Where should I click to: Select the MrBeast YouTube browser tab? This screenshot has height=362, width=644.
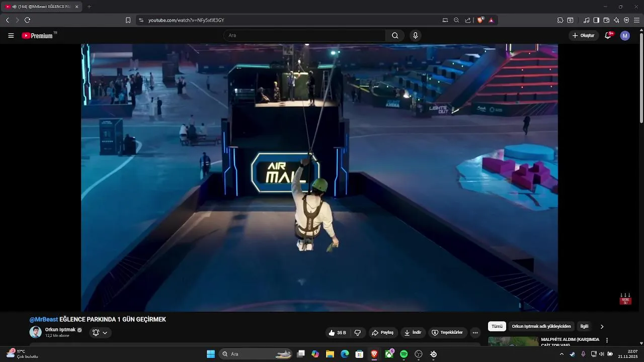tap(41, 7)
